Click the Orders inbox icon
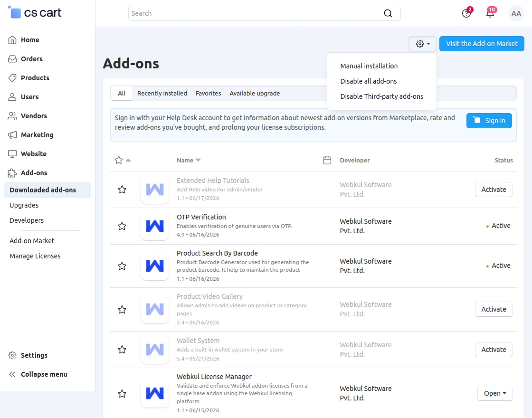The width and height of the screenshot is (532, 418). pyautogui.click(x=12, y=59)
